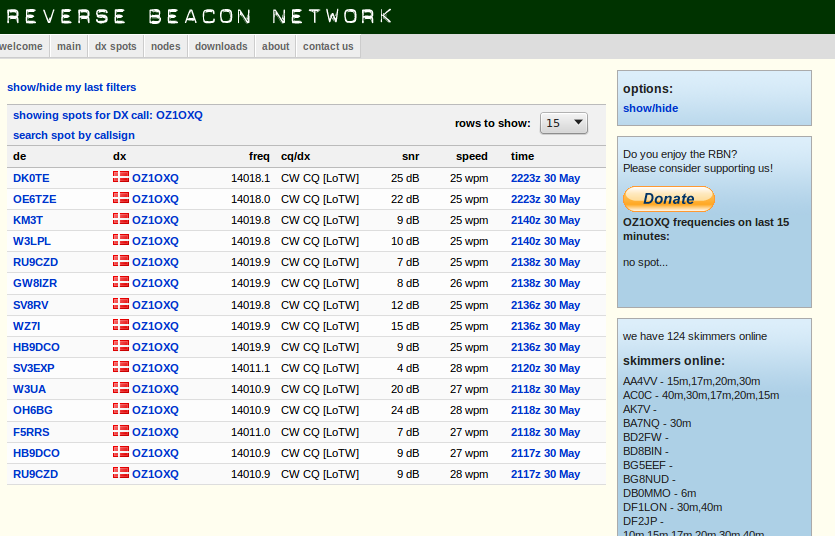
Task: Click time 2140z 30 May in W3LPL row
Action: [x=545, y=241]
